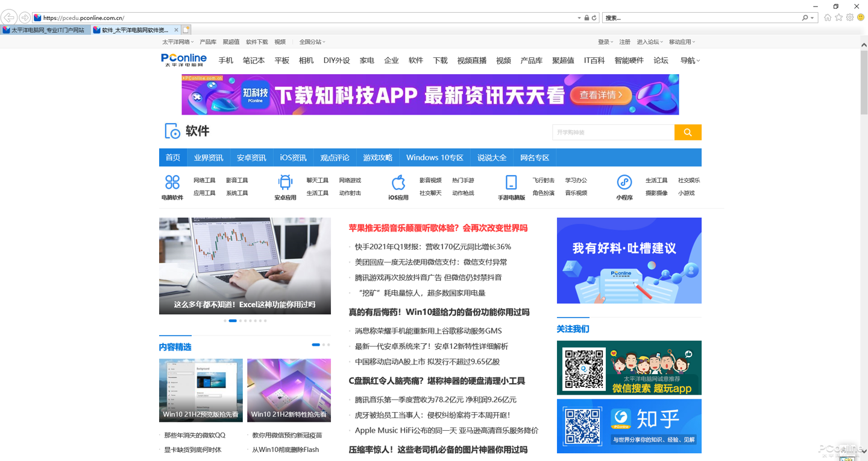
Task: Click the browser search box
Action: [x=702, y=18]
